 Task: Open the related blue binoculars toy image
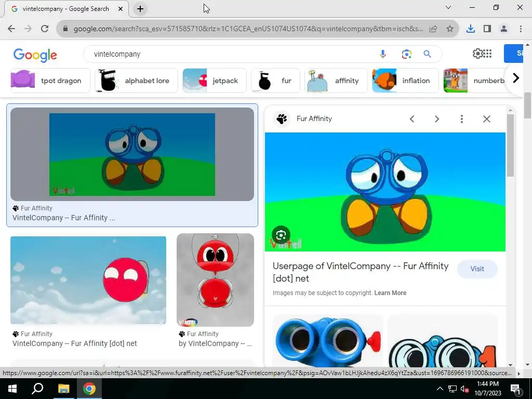(328, 341)
